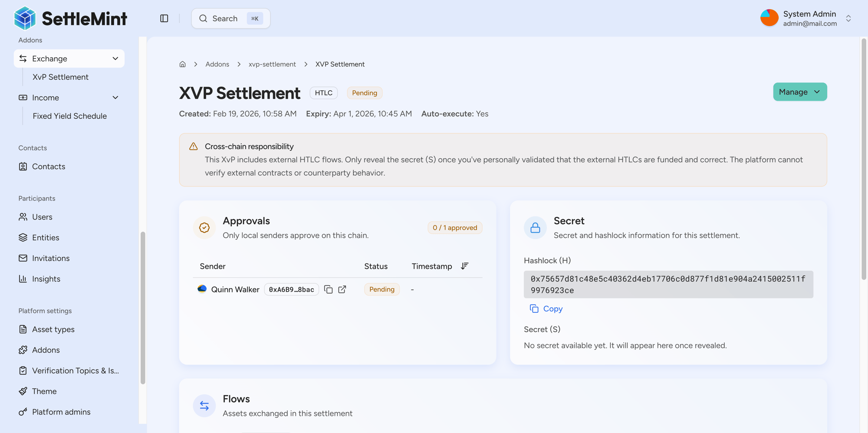Open Theme settings in sidebar

pos(44,391)
